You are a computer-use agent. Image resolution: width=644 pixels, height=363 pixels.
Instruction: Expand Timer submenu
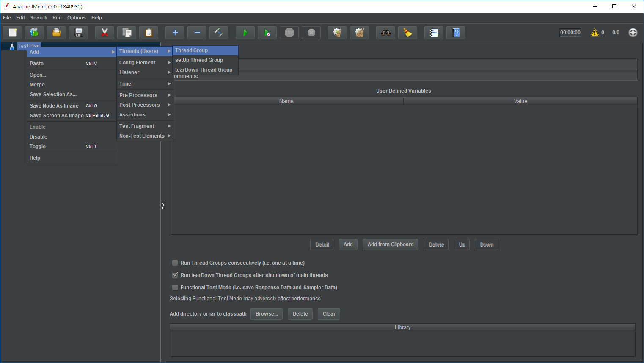point(145,84)
